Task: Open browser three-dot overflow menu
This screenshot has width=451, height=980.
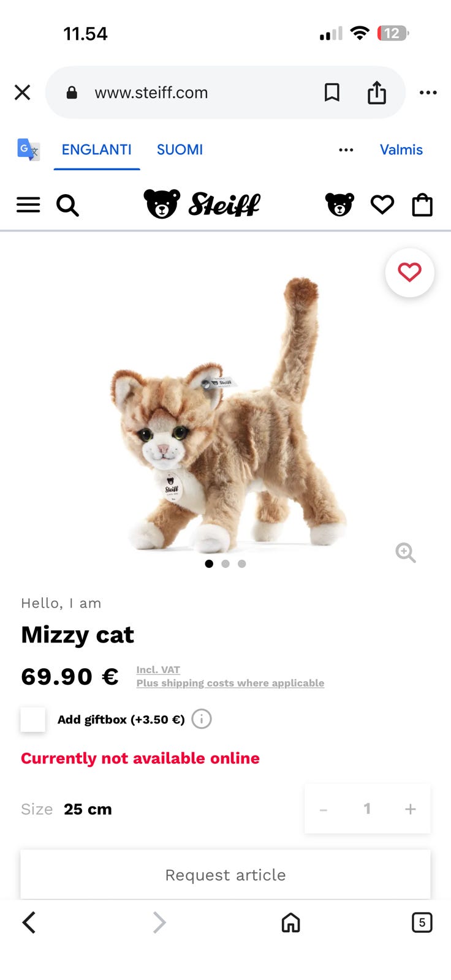Action: (x=428, y=92)
